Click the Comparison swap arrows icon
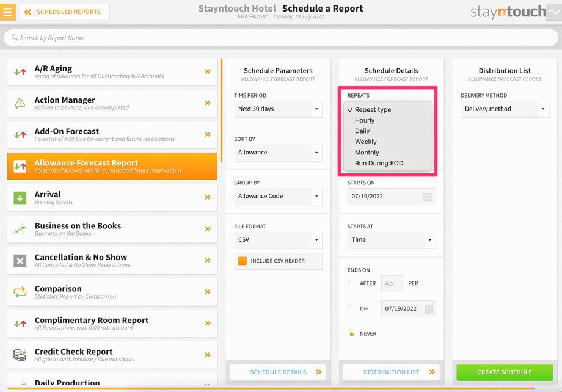This screenshot has height=392, width=562. [20, 292]
